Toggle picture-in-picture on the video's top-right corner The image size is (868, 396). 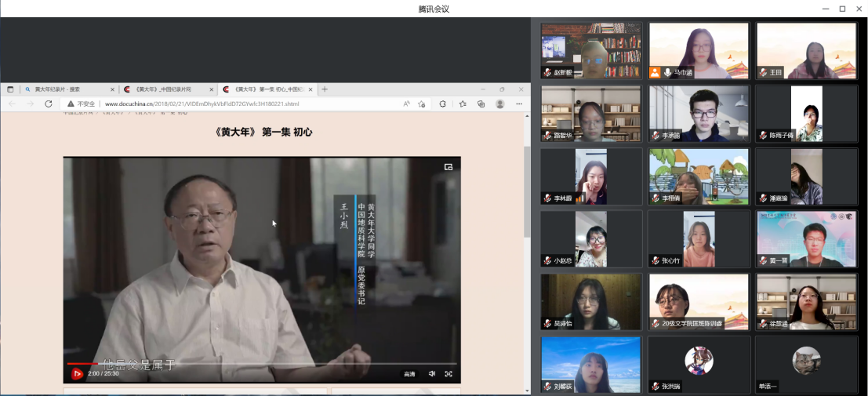(449, 167)
